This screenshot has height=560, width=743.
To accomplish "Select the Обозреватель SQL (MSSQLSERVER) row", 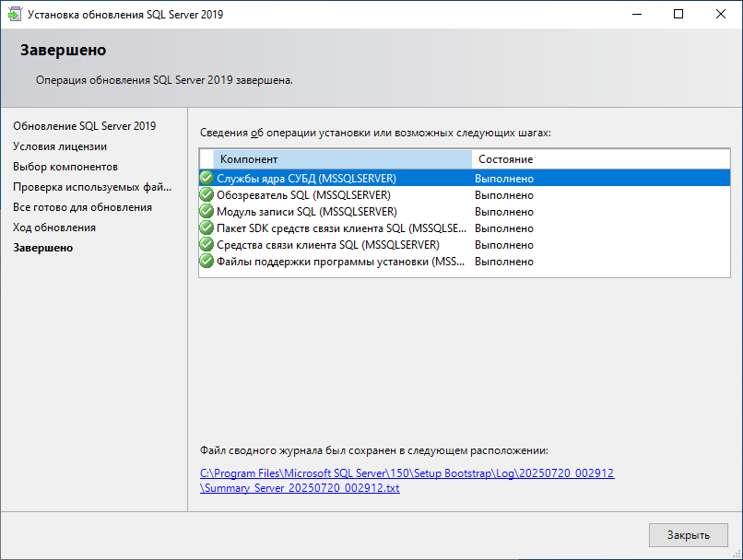I will pyautogui.click(x=465, y=195).
